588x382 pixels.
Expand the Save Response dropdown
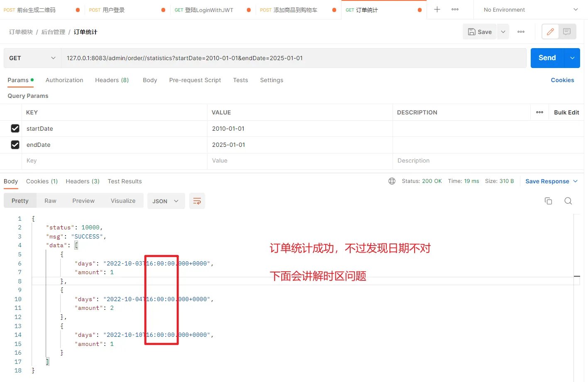[x=551, y=181]
